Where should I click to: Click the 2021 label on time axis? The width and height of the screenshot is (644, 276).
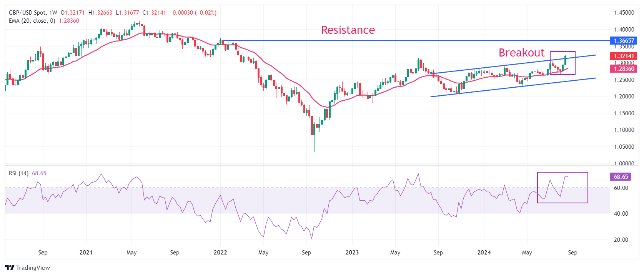click(86, 253)
